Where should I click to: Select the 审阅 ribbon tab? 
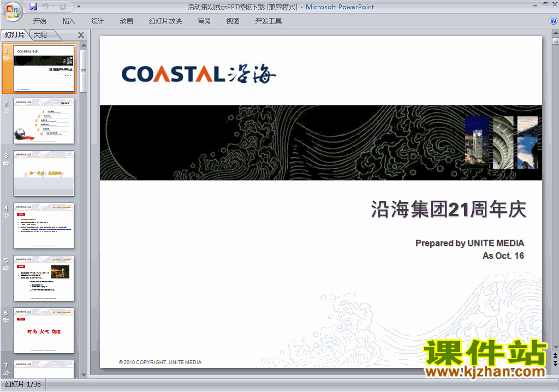pyautogui.click(x=204, y=21)
